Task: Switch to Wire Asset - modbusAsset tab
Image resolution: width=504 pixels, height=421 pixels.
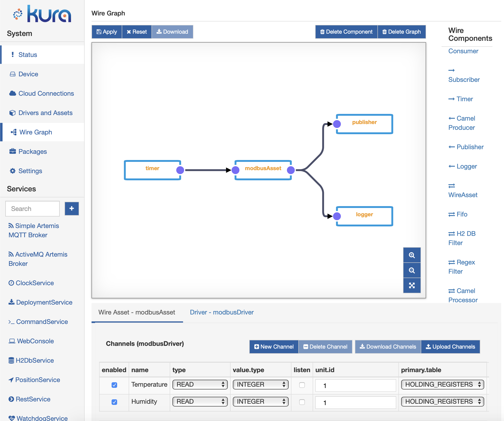Action: tap(137, 312)
